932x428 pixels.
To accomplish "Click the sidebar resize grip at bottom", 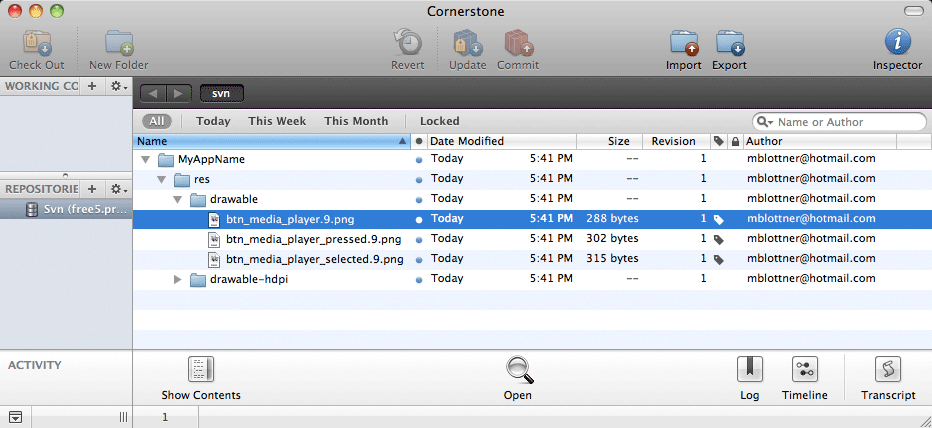I will (124, 417).
